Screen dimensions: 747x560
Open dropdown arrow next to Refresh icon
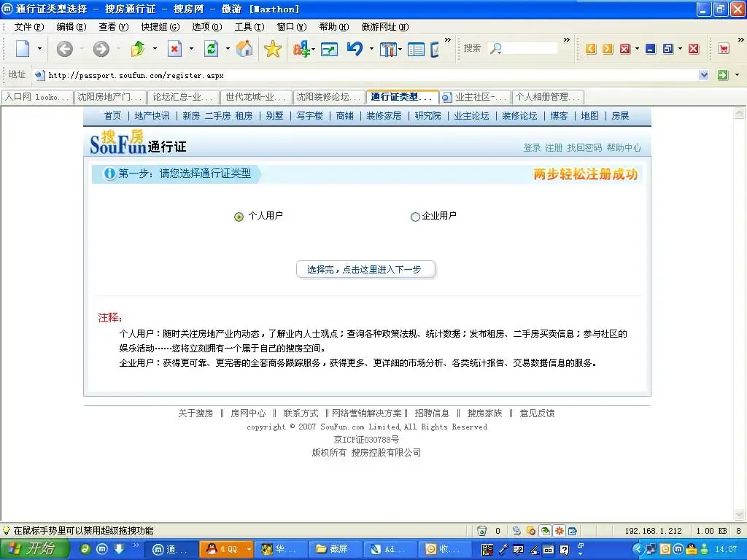pyautogui.click(x=228, y=49)
